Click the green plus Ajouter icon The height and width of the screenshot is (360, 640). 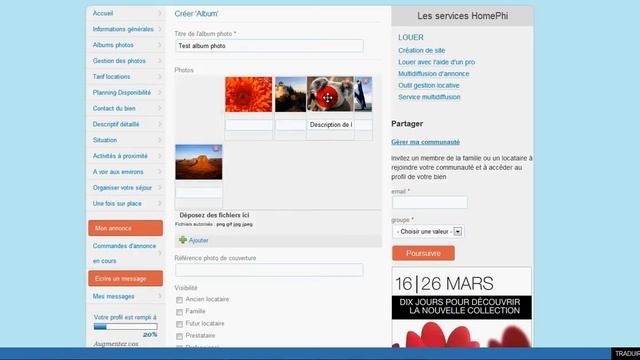tap(183, 240)
